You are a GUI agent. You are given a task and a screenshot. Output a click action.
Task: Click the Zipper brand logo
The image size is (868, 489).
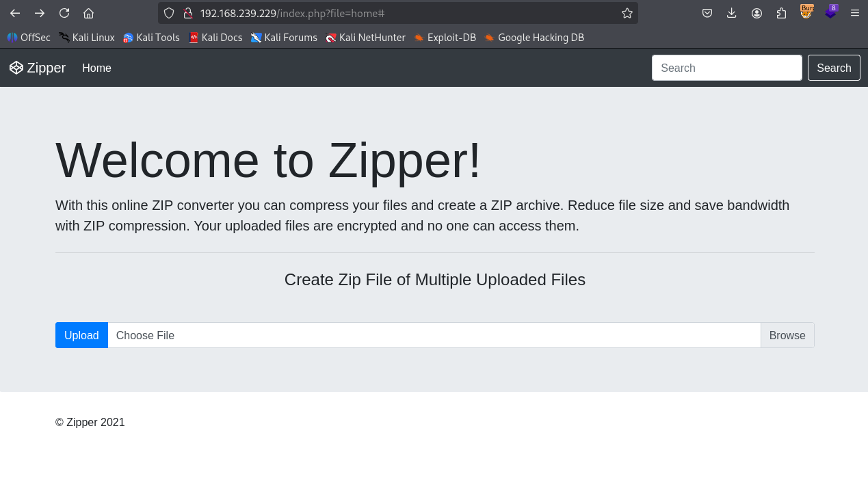click(38, 68)
